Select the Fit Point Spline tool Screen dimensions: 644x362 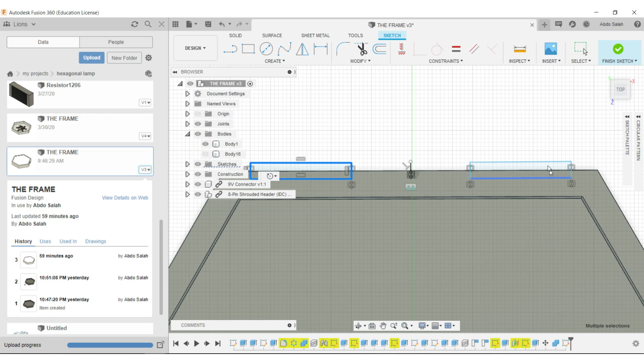pos(284,49)
